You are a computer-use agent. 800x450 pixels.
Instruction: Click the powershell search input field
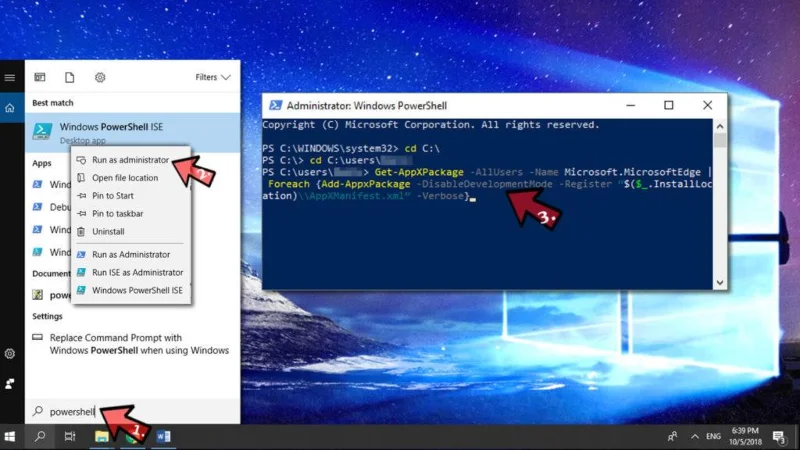[133, 411]
